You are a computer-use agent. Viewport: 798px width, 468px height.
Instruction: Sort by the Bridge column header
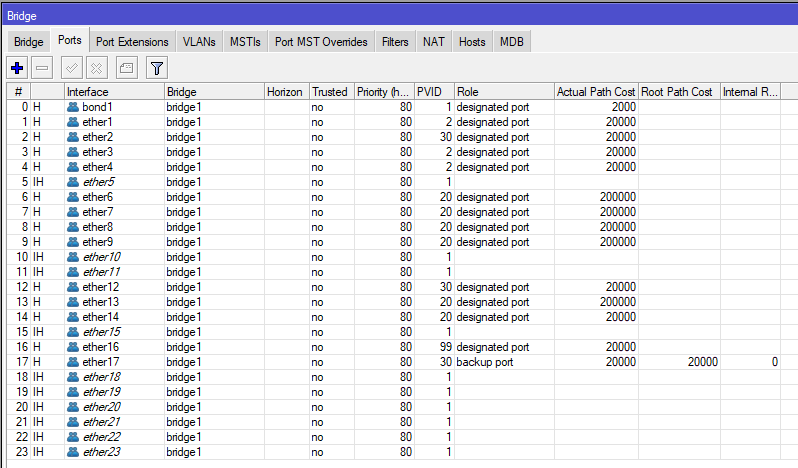point(214,92)
